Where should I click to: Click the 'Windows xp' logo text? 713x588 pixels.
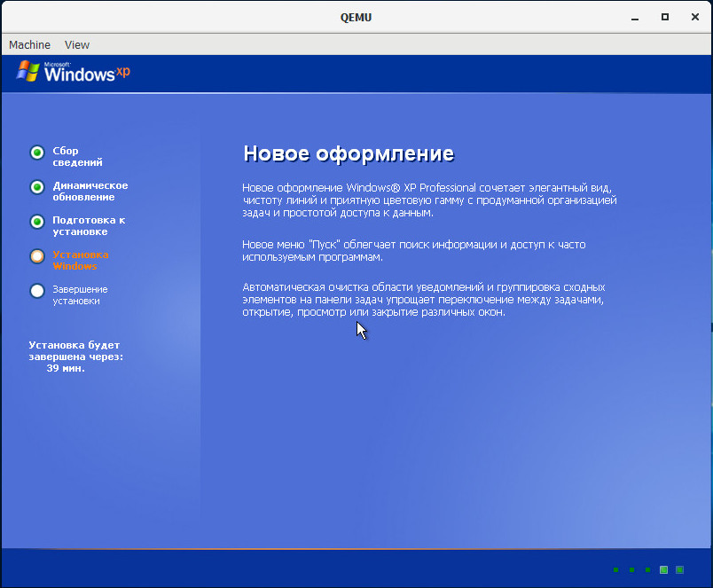tap(87, 73)
